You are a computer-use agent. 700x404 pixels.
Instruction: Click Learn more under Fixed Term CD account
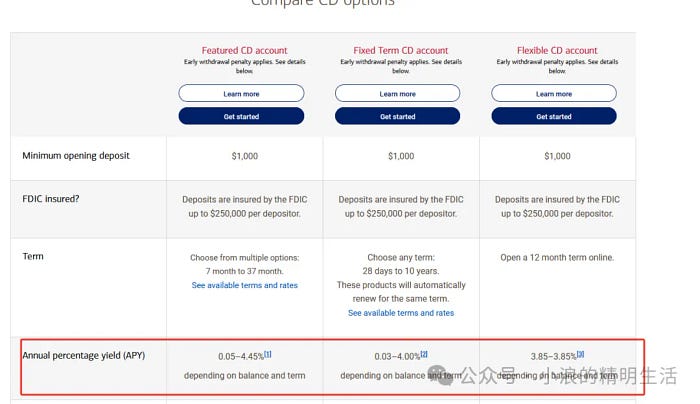(397, 94)
